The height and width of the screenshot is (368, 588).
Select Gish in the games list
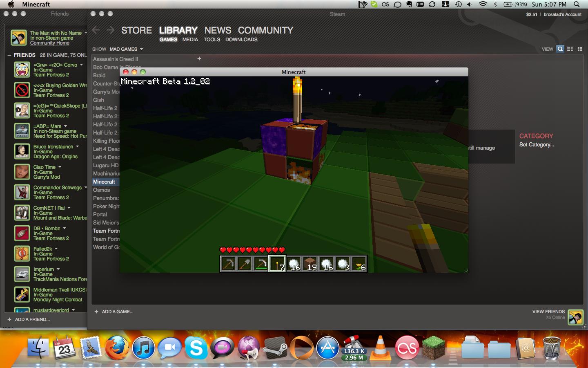coord(98,100)
